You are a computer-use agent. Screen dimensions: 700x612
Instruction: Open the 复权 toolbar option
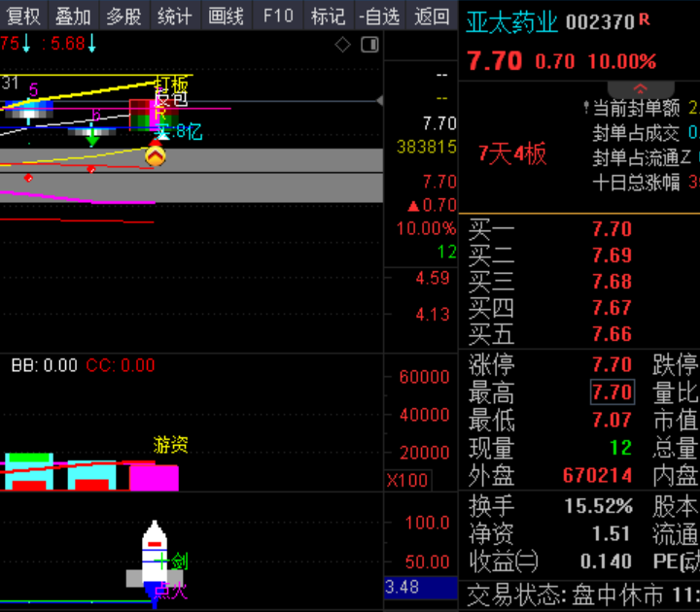(x=23, y=17)
